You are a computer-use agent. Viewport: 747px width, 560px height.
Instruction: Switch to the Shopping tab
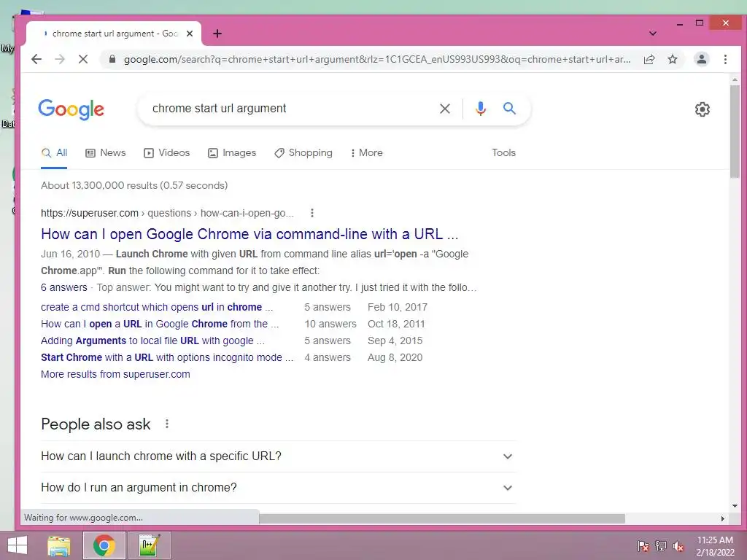pos(303,153)
